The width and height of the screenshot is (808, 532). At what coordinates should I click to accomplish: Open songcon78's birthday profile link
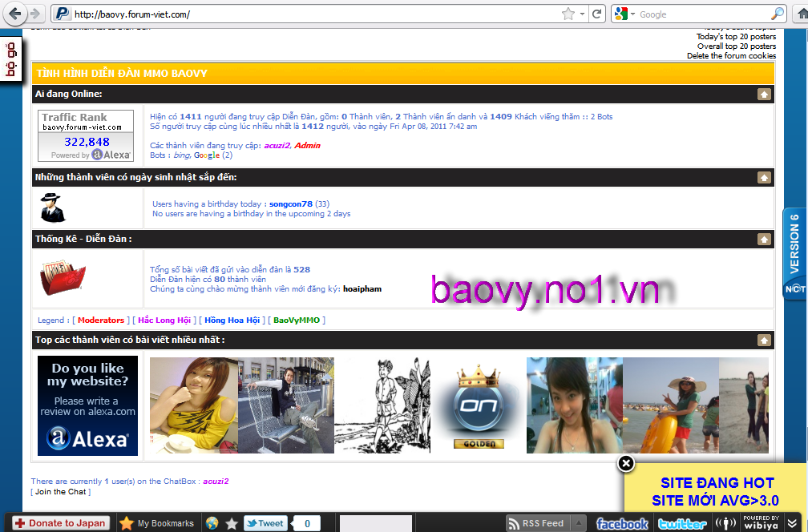pyautogui.click(x=291, y=204)
